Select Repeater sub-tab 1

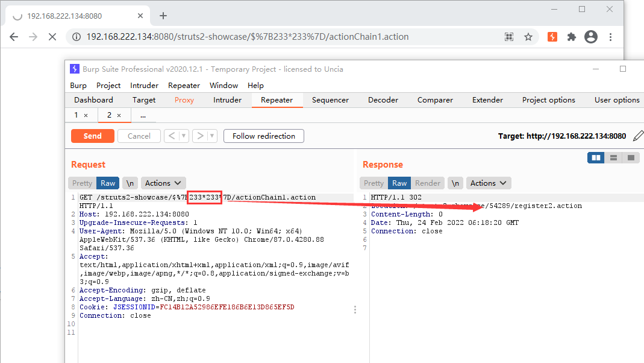click(x=76, y=115)
